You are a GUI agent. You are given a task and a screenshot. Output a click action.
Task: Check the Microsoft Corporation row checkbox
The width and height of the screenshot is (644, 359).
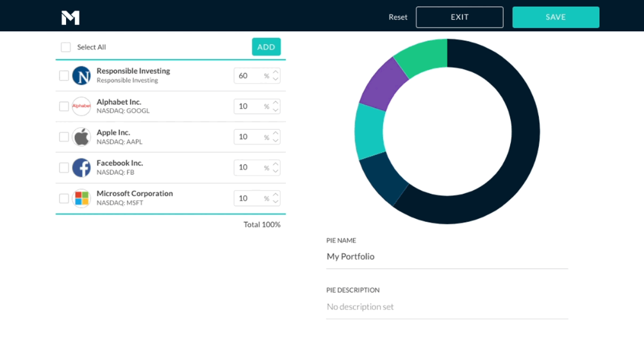pos(64,198)
